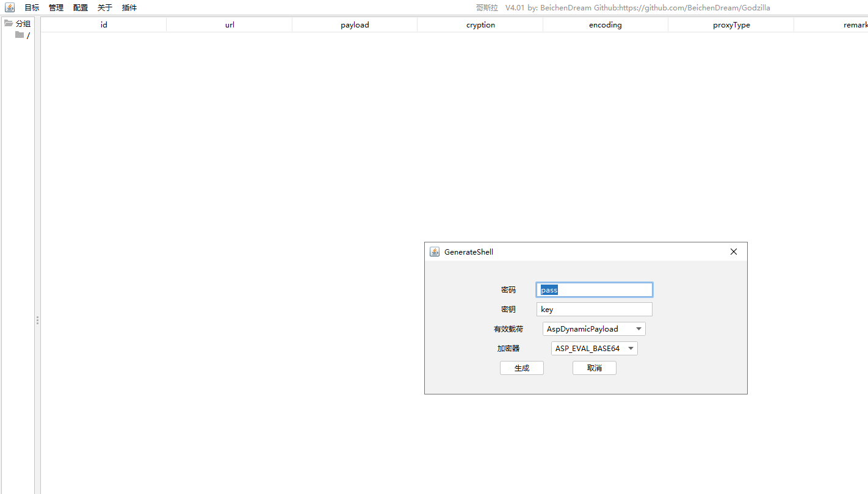Click the url column header
Screen dimensions: 868x494
click(230, 24)
